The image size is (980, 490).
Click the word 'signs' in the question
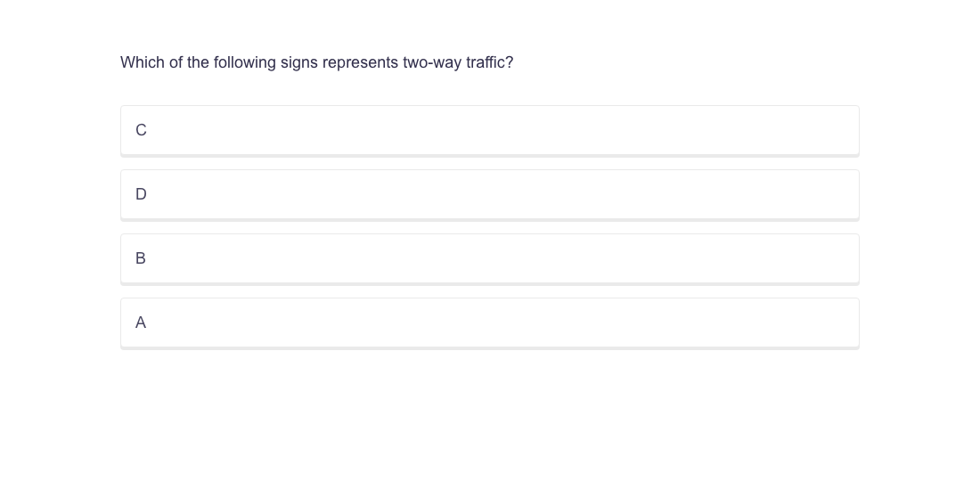298,62
